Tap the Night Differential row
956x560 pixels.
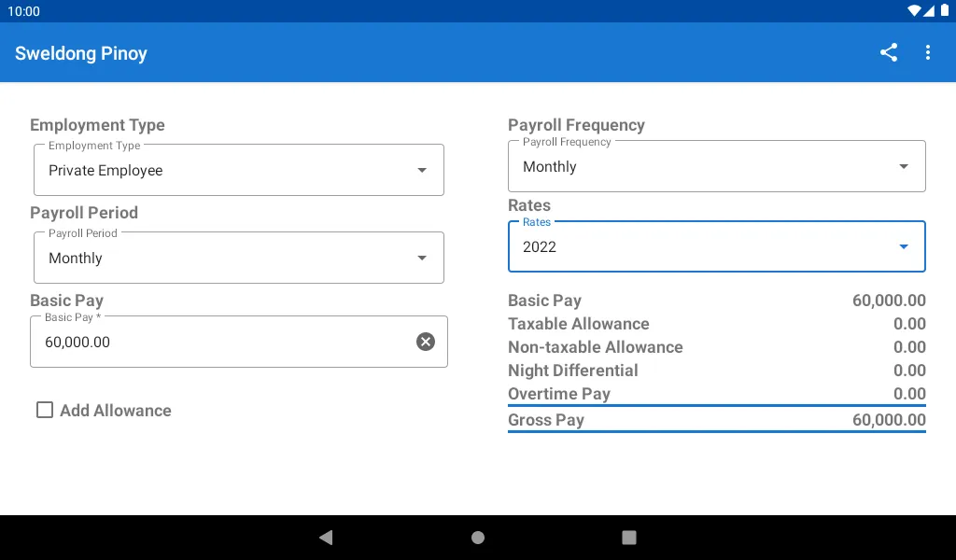point(716,371)
